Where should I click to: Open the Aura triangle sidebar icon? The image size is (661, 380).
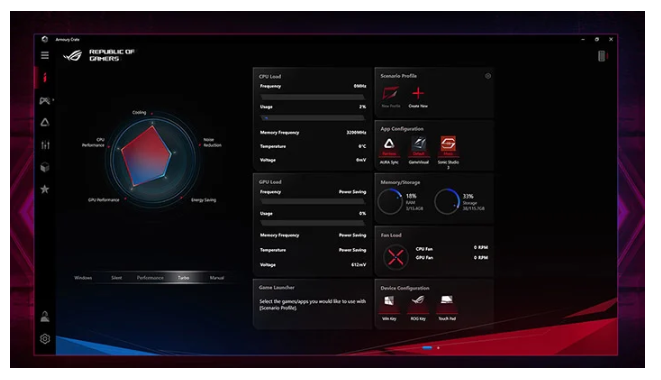pyautogui.click(x=45, y=123)
